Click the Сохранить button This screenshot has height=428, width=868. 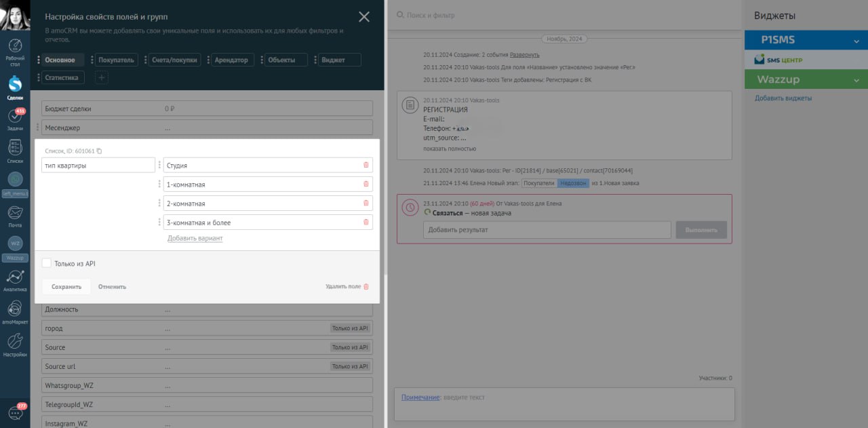tap(66, 287)
